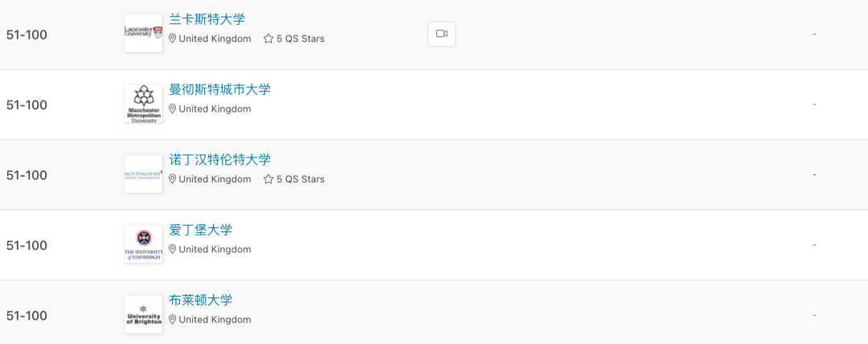Open the 爱丁堡大学 university link

point(200,231)
